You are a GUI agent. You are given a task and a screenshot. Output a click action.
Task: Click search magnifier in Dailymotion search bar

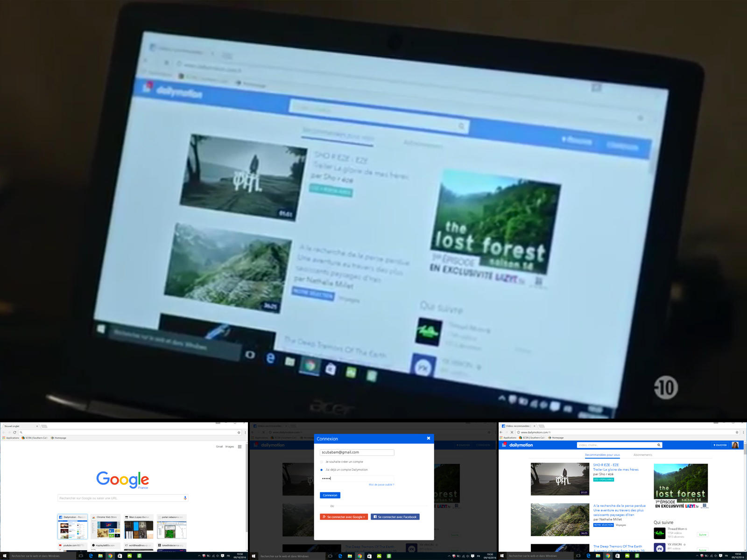[659, 445]
